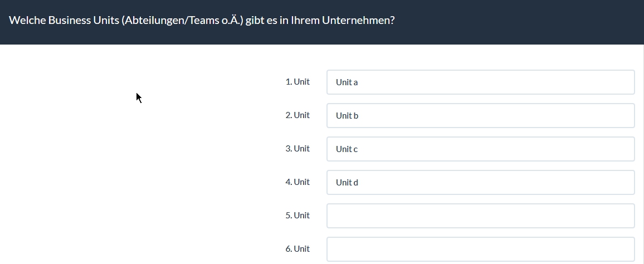Click the '5. Unit' label
The height and width of the screenshot is (264, 644).
(297, 216)
